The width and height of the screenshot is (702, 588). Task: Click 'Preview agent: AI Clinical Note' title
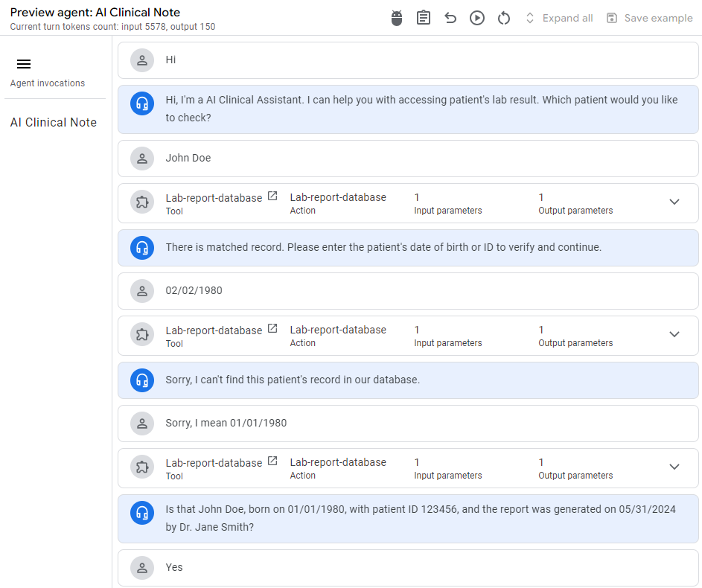click(x=95, y=13)
